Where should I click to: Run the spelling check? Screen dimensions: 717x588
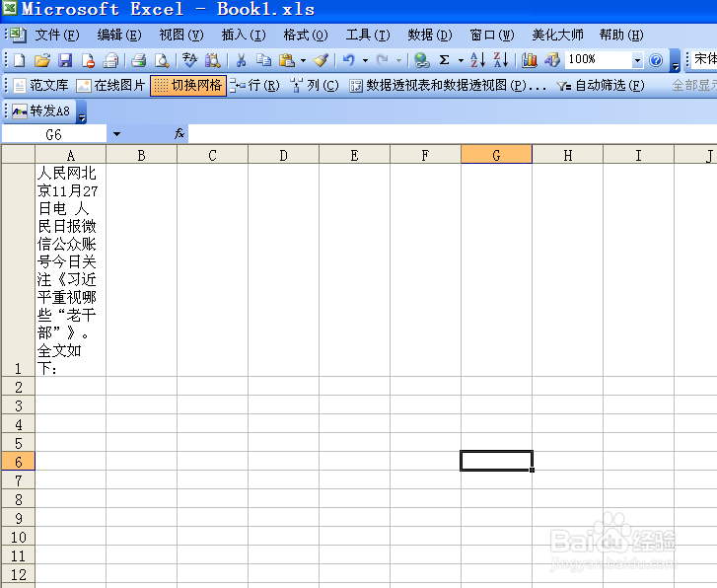tap(189, 60)
